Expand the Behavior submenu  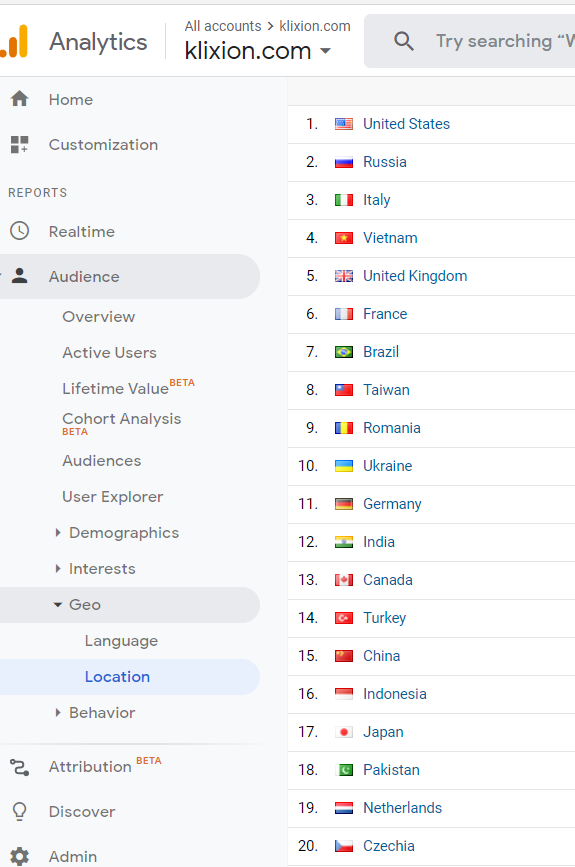point(58,713)
